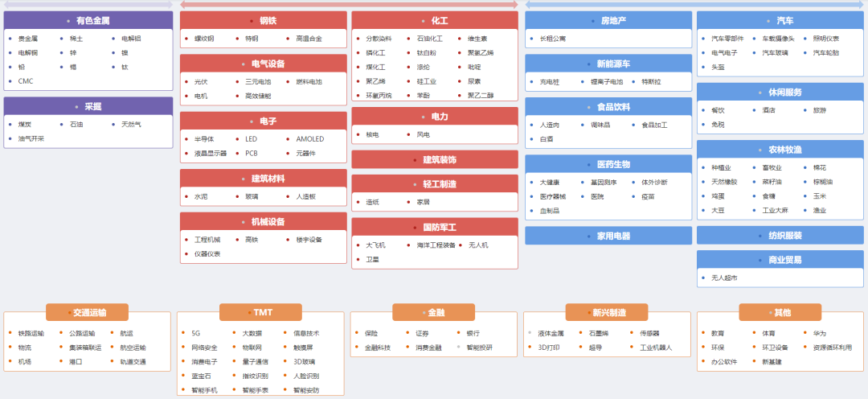This screenshot has height=399, width=868.
Task: Open the 建筑装饰 red header bar
Action: pyautogui.click(x=435, y=159)
